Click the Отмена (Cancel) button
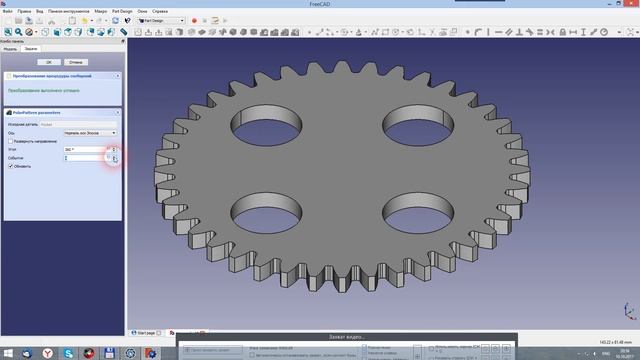 point(76,62)
